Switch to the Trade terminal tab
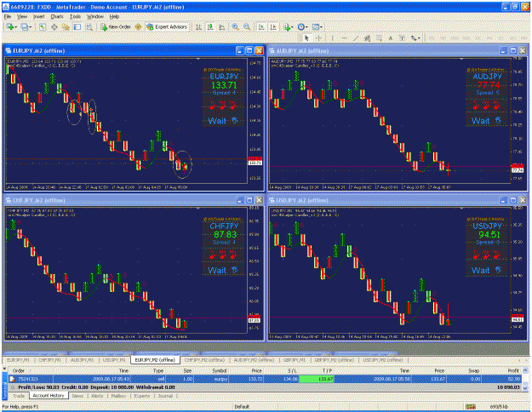532x412 pixels. [x=19, y=396]
